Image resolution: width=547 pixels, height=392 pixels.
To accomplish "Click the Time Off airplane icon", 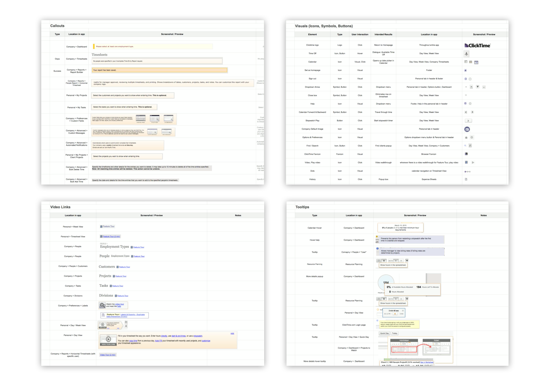I will click(x=466, y=54).
